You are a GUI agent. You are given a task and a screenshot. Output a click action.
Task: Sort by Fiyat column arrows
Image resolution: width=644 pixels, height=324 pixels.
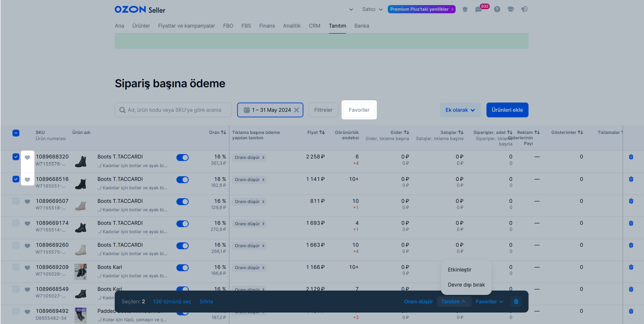click(x=322, y=132)
